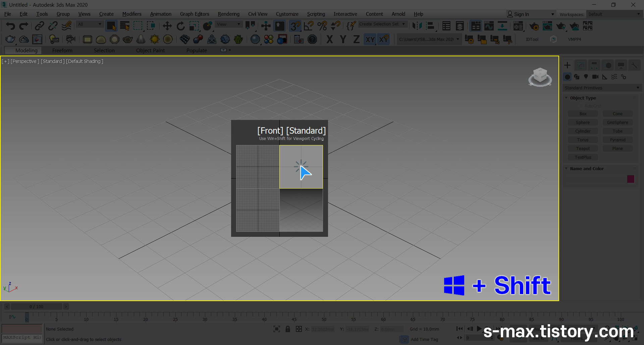Open the Modify panel tab icon
This screenshot has width=644, height=345.
coord(581,65)
